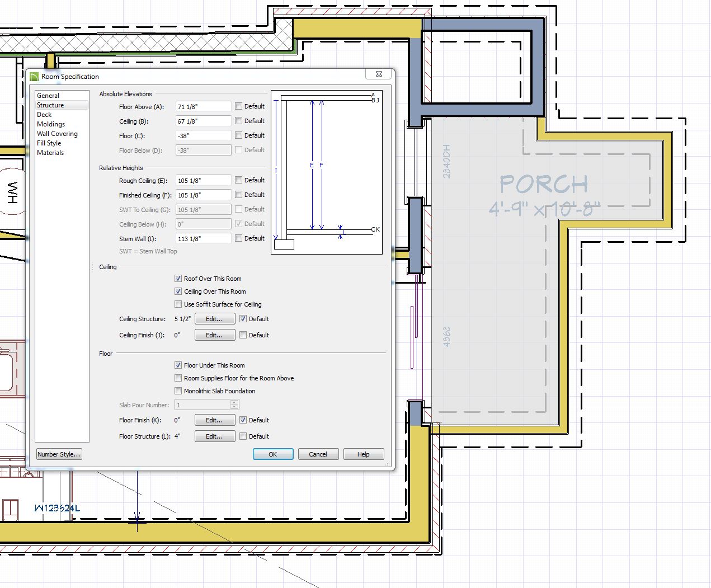The height and width of the screenshot is (588, 711).
Task: Click the Floor (C) elevation field
Action: 203,136
